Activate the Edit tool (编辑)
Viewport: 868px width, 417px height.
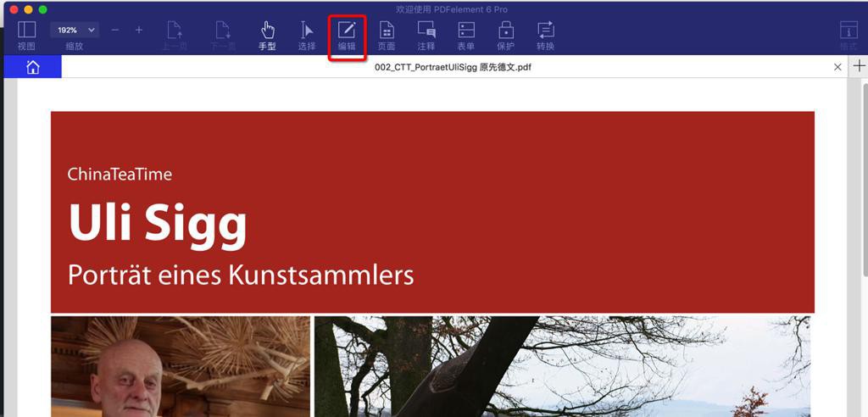click(x=347, y=36)
